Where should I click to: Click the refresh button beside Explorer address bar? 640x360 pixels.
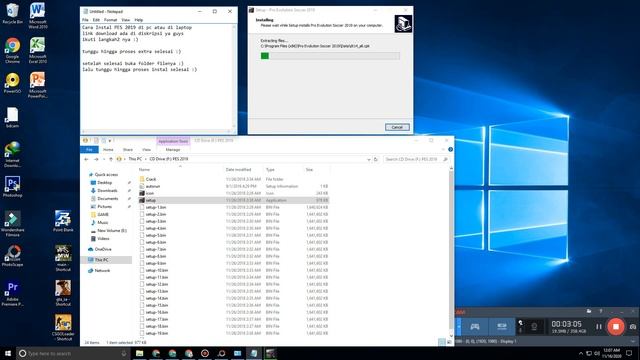(376, 159)
